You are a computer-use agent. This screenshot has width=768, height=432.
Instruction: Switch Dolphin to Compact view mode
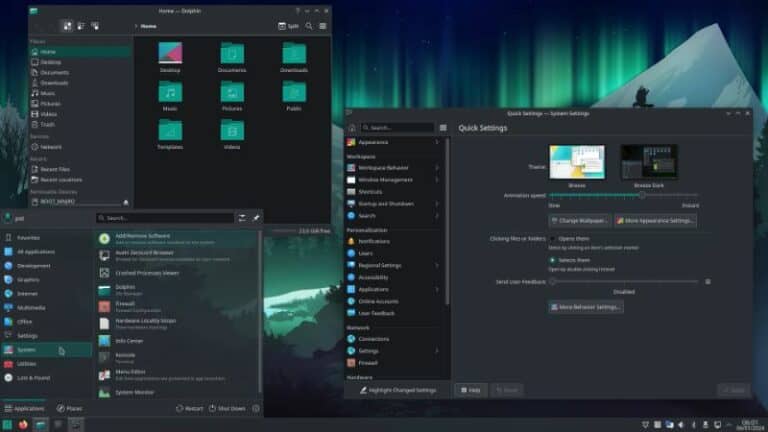pyautogui.click(x=81, y=26)
